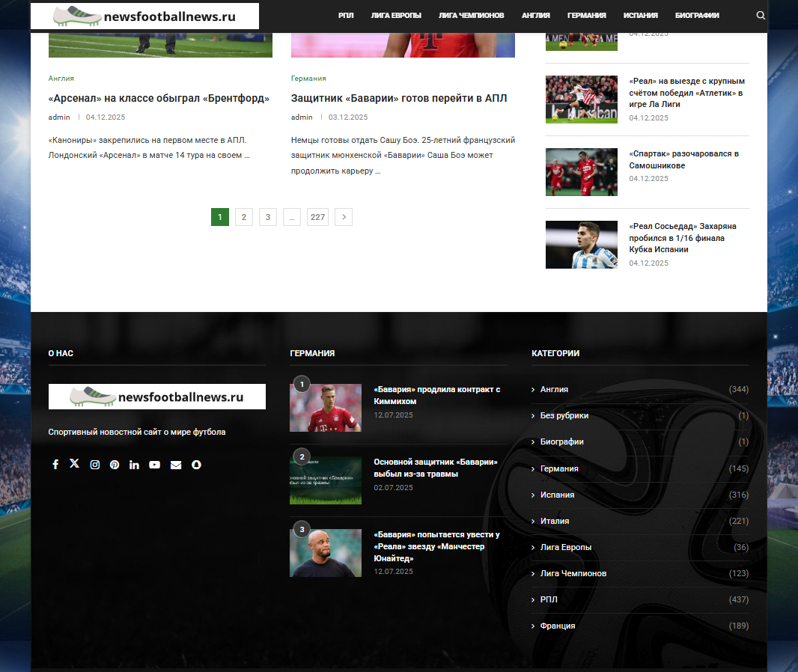Viewport: 798px width, 672px height.
Task: Open the Лига Чемпионов category in footer list
Action: [x=573, y=573]
